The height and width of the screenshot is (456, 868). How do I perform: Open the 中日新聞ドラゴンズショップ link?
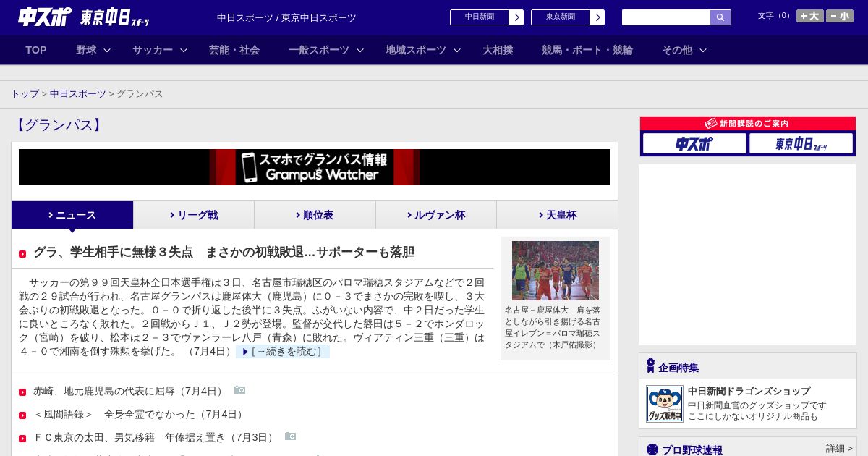click(749, 391)
